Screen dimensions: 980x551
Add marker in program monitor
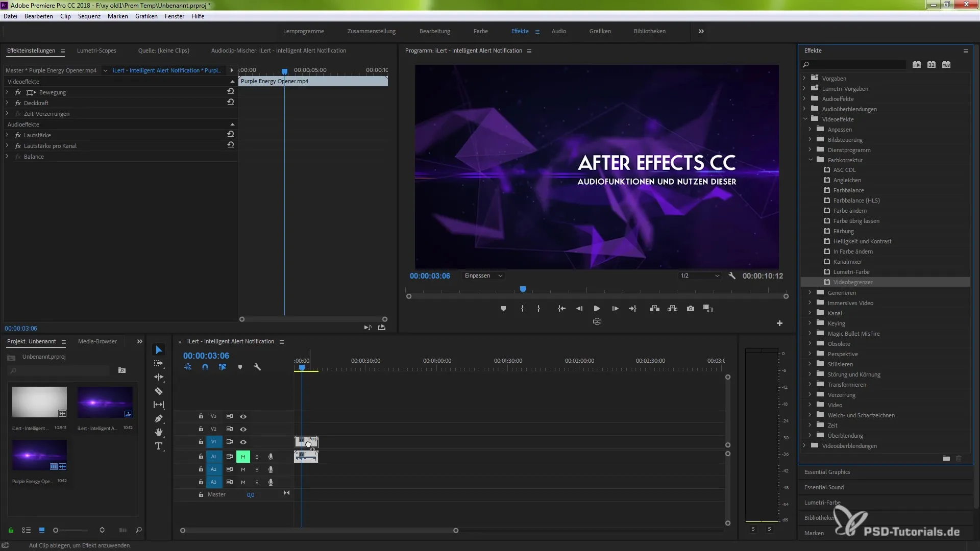tap(503, 309)
